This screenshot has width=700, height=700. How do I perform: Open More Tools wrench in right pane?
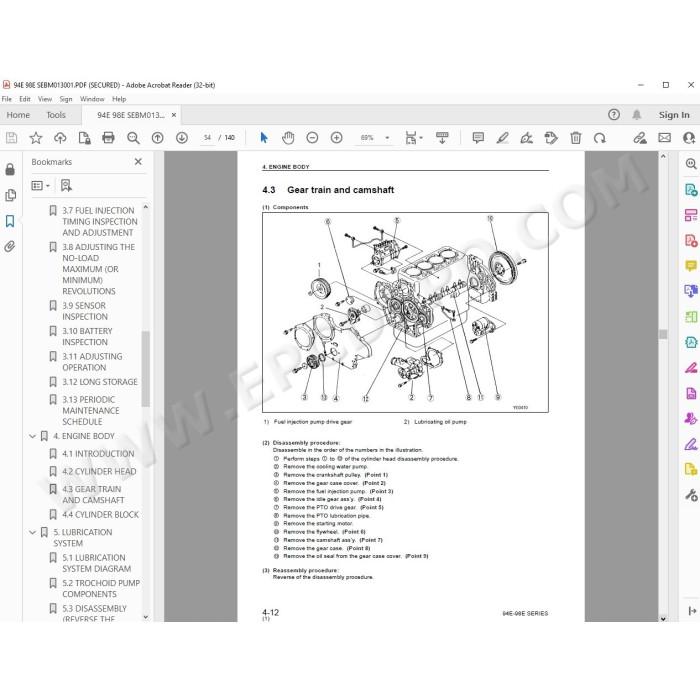(x=691, y=495)
